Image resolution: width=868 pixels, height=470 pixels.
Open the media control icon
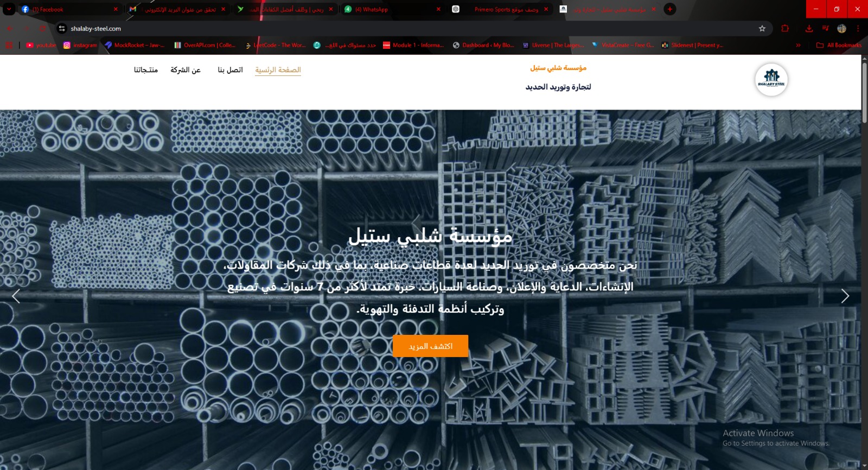825,28
